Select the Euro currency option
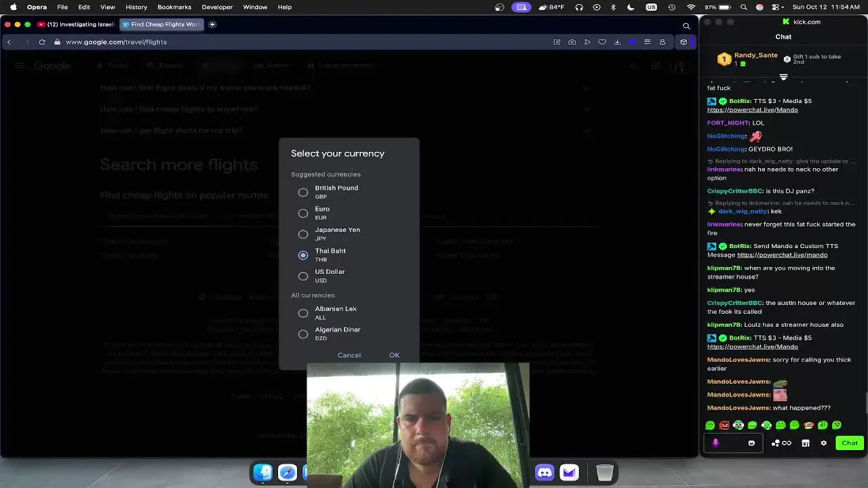This screenshot has height=488, width=868. (303, 213)
